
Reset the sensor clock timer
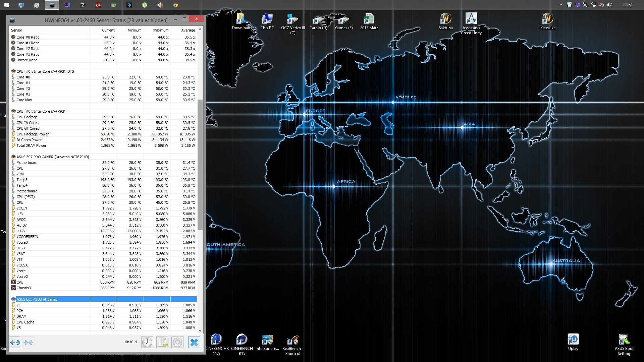(147, 343)
